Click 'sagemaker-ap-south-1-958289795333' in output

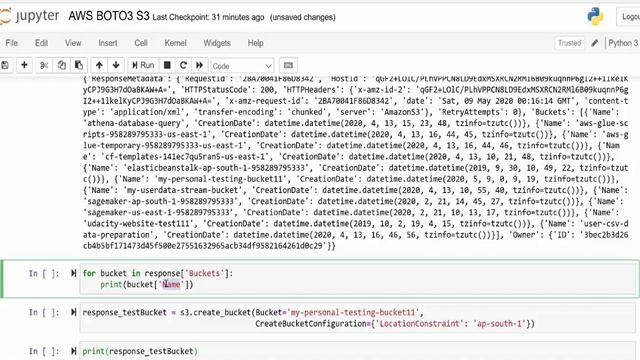click(161, 201)
